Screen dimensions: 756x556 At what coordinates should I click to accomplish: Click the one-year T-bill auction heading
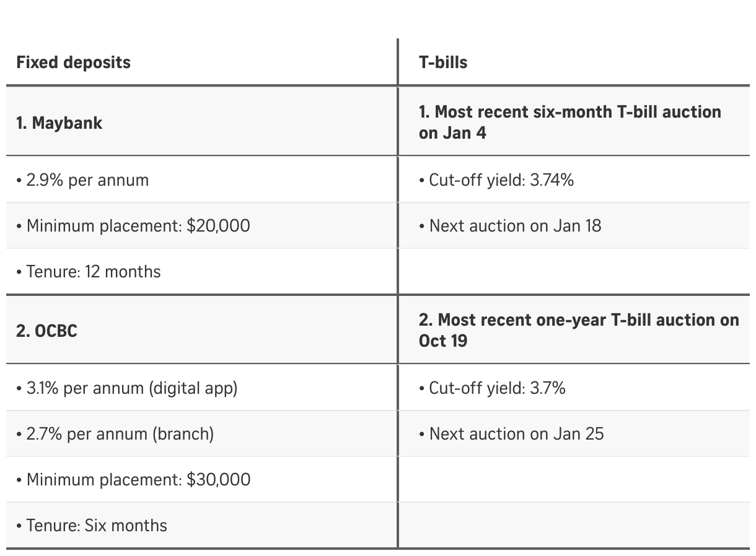coord(579,330)
